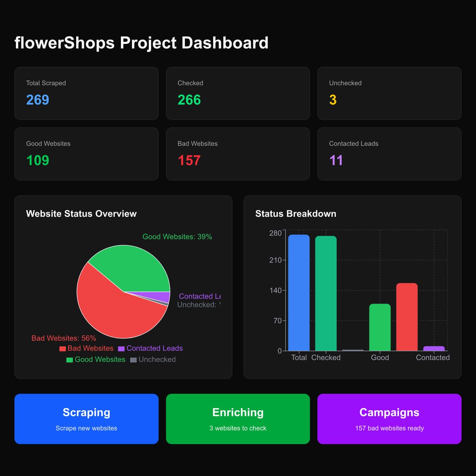Click the red Bad bar in chart
476x476 pixels.
407,317
